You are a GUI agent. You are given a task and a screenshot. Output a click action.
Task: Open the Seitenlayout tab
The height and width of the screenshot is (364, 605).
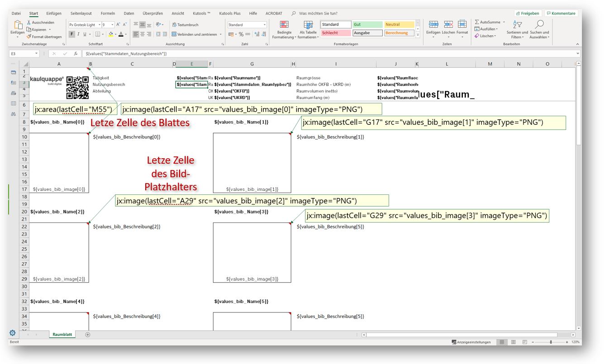coord(81,14)
